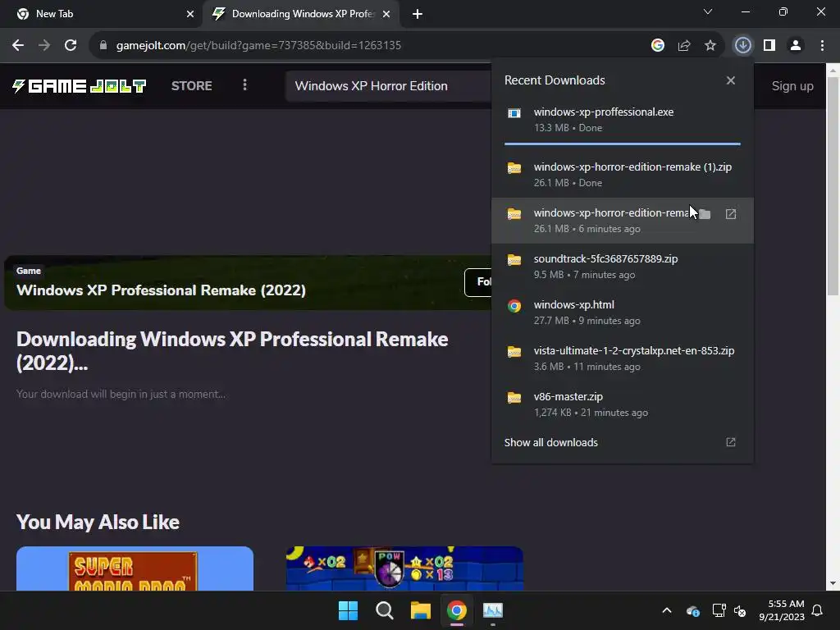
Task: Click the gamejolt.com address bar
Action: (370, 46)
